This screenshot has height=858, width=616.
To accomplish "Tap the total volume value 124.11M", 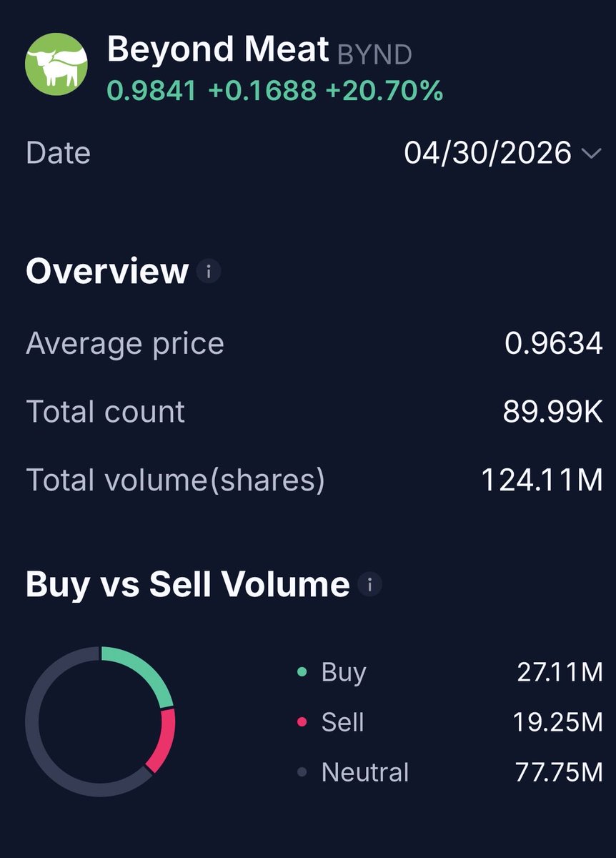I will pyautogui.click(x=542, y=480).
